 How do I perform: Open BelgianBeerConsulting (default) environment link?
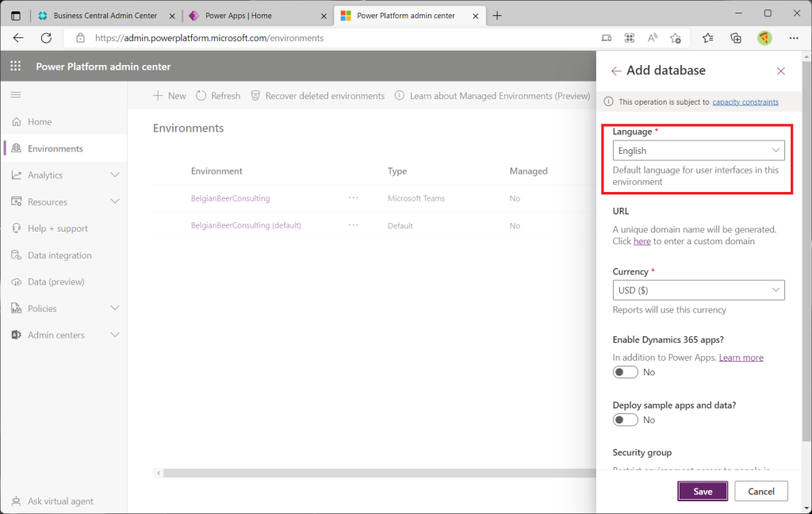(246, 225)
